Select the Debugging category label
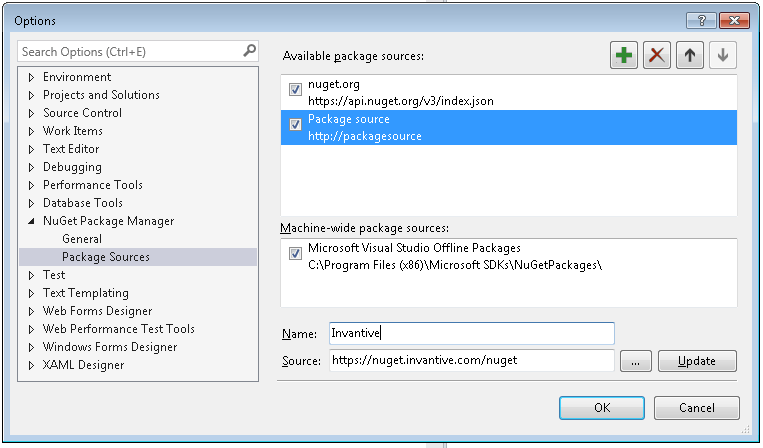The height and width of the screenshot is (448, 763). coord(72,167)
